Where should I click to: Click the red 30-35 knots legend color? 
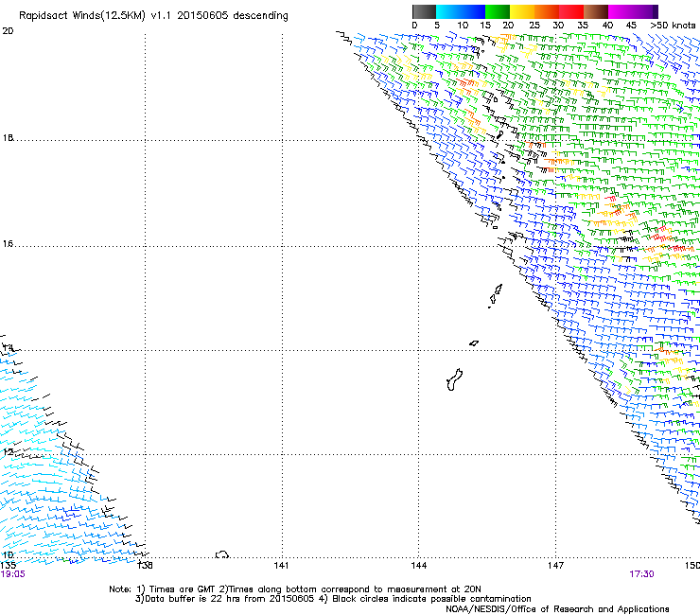coord(571,11)
